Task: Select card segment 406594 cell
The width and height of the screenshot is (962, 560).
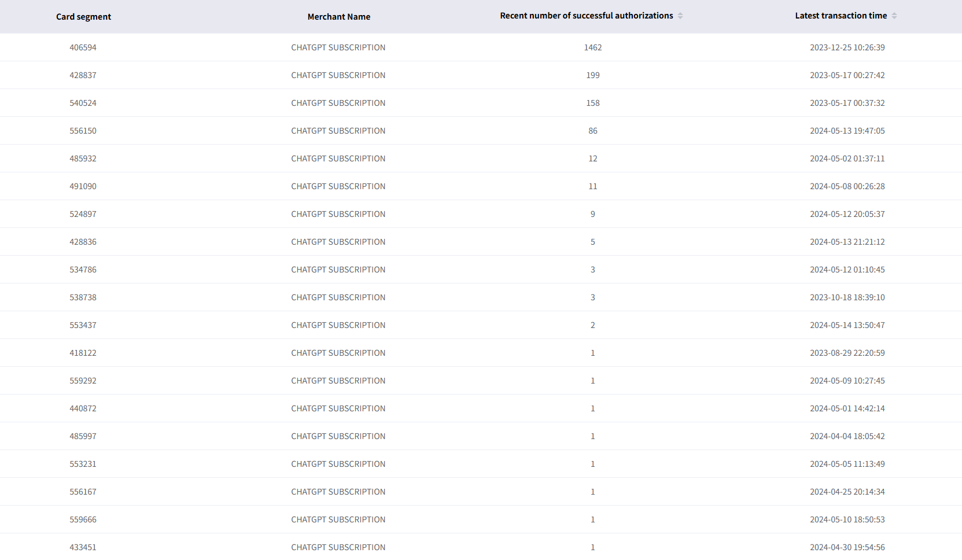Action: pos(83,47)
